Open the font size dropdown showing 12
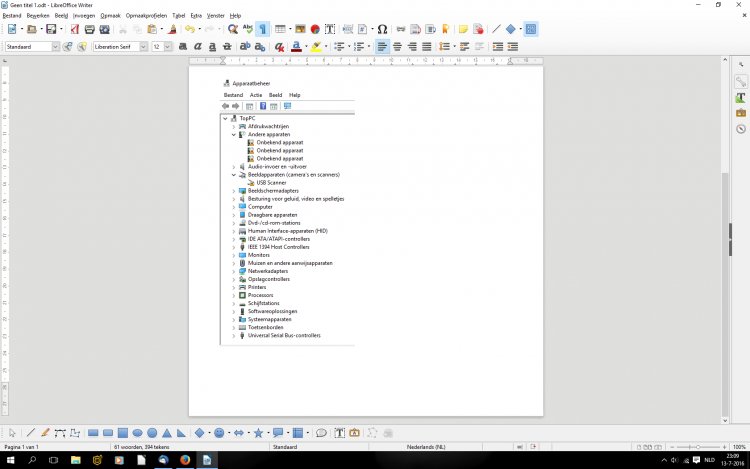Screen dimensions: 750x469 [169, 46]
